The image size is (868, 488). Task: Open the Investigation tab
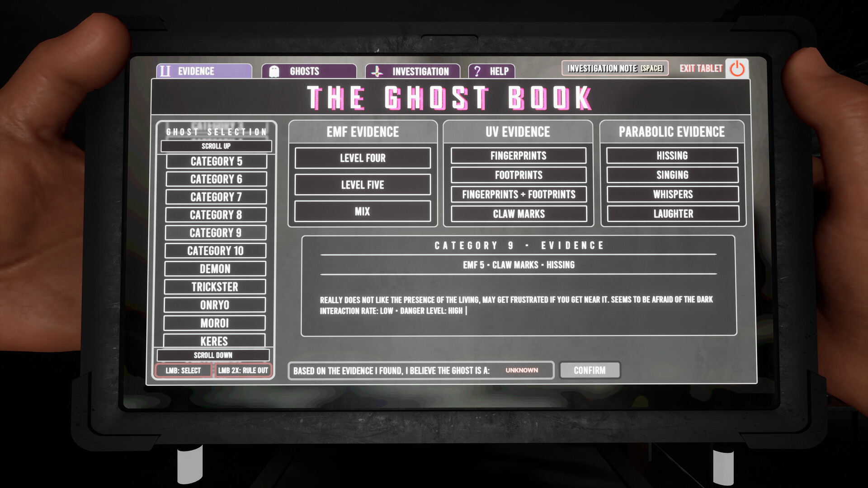[413, 71]
